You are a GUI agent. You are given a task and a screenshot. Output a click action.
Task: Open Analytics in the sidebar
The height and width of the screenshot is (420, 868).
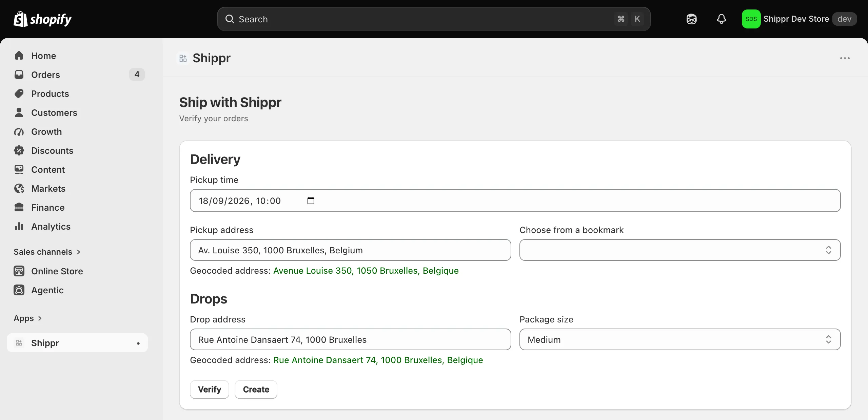click(x=77, y=226)
